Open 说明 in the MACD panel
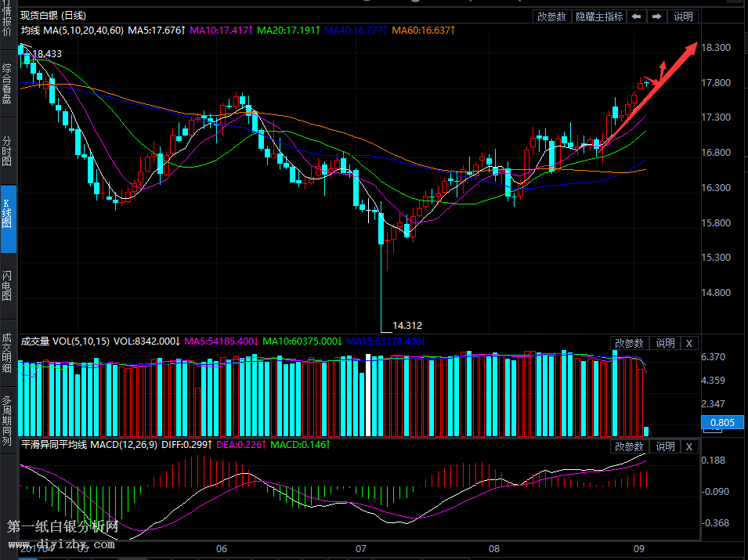Viewport: 748px width, 560px height. [x=665, y=446]
